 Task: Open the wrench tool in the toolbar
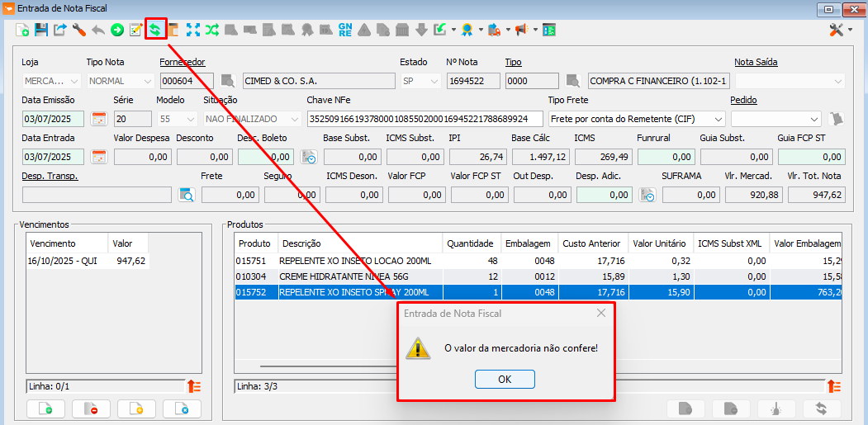pos(79,30)
